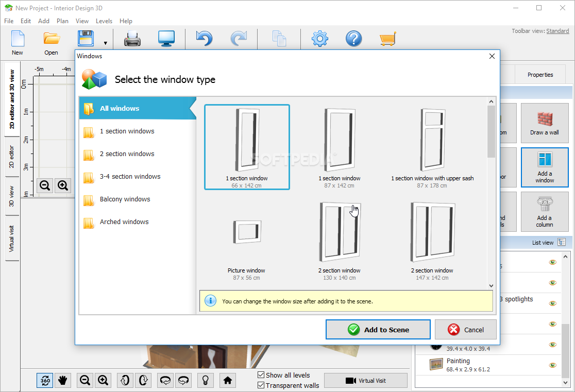
Task: Open the Edit menu
Action: (26, 21)
